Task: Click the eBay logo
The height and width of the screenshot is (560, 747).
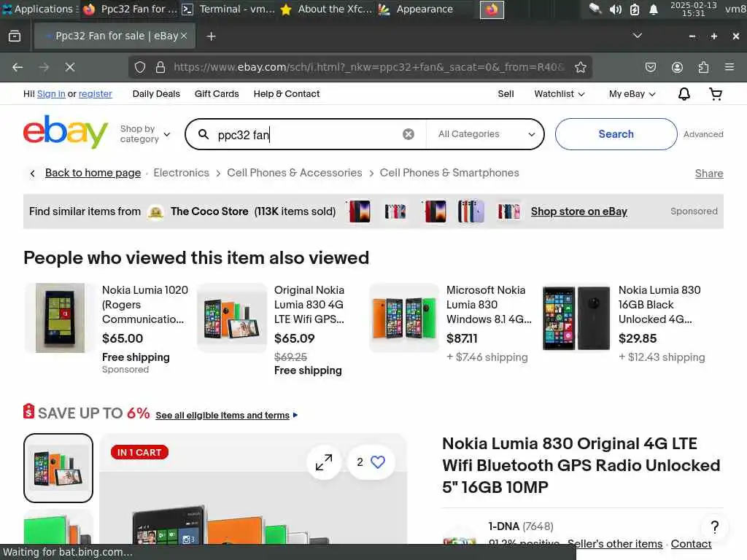Action: click(66, 131)
